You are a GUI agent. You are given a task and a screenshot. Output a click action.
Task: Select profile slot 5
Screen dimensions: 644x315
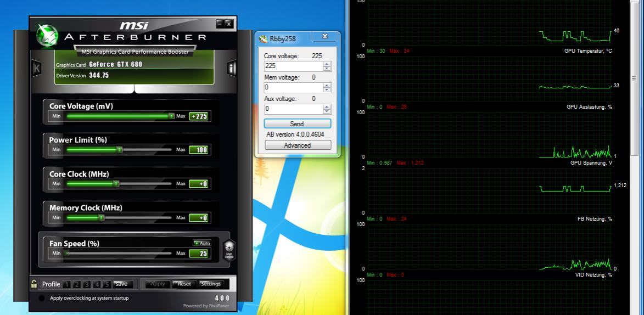(x=107, y=284)
